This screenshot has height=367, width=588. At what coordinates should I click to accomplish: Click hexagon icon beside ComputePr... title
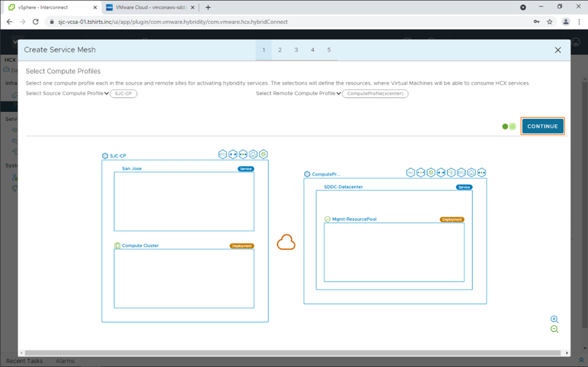click(x=307, y=174)
